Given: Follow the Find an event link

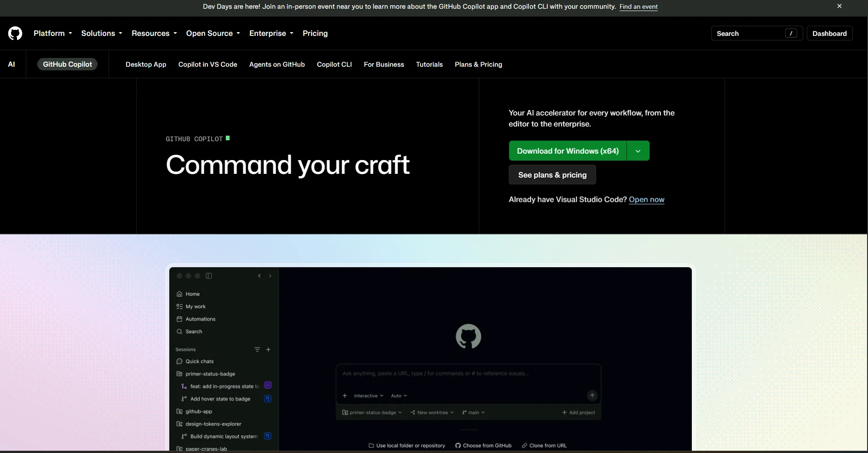Looking at the screenshot, I should pos(638,6).
